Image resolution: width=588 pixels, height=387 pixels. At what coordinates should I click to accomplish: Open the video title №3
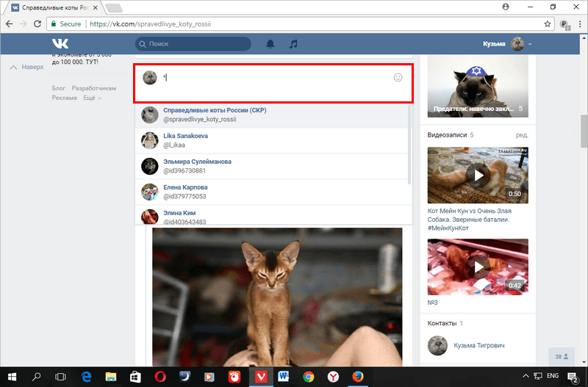coord(432,303)
